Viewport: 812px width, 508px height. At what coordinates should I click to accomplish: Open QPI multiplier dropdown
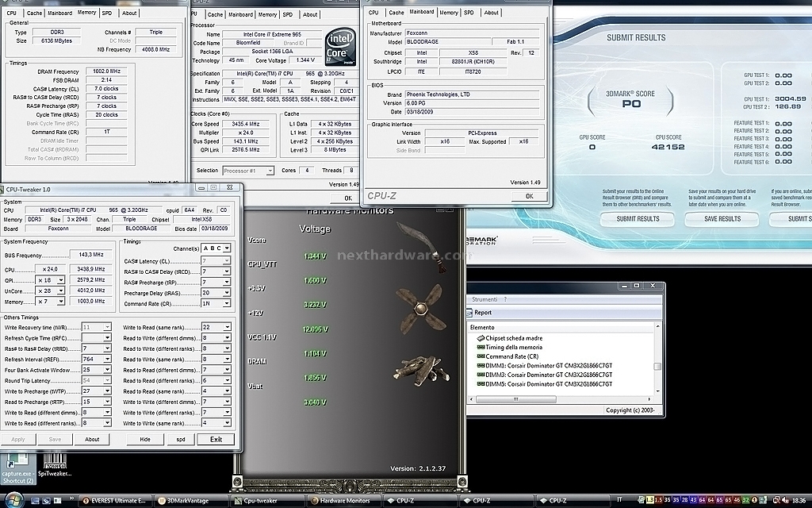click(x=60, y=280)
